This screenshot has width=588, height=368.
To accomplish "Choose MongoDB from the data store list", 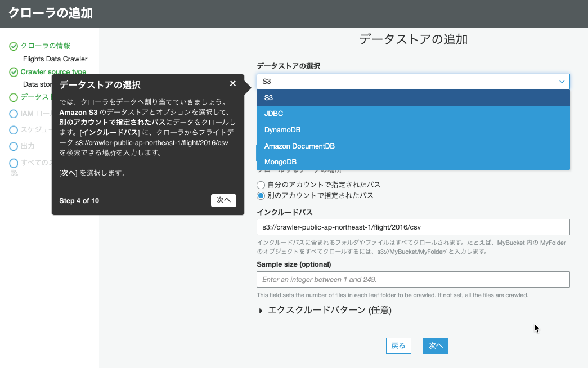I will (x=413, y=162).
